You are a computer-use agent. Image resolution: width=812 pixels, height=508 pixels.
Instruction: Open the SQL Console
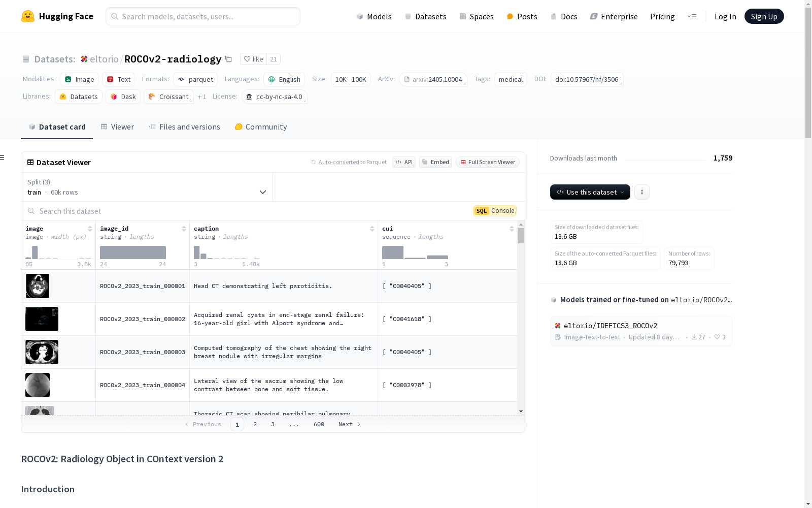[495, 211]
